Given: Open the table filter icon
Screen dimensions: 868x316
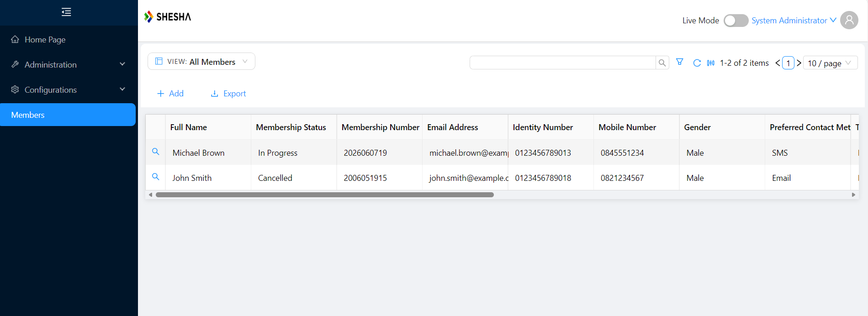Looking at the screenshot, I should click(680, 62).
